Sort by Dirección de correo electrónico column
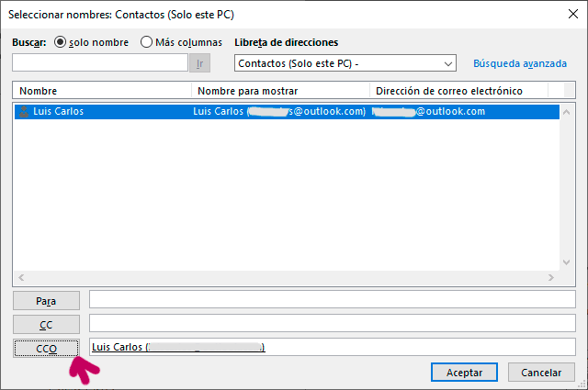The height and width of the screenshot is (390, 588). click(458, 91)
